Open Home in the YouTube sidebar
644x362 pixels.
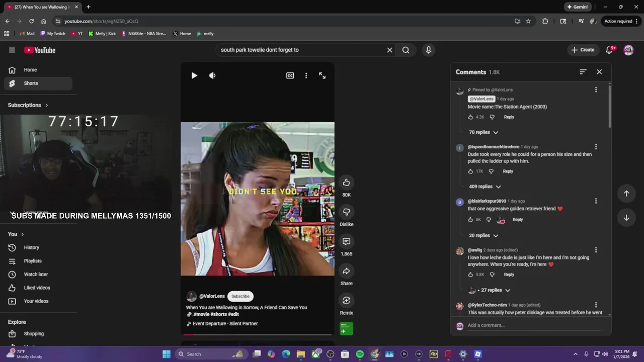(x=38, y=70)
